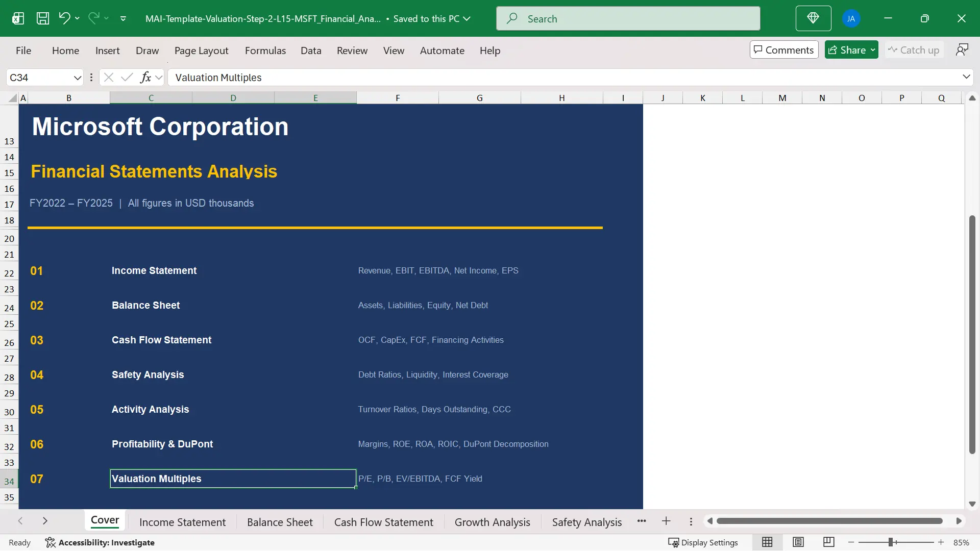The width and height of the screenshot is (980, 551).
Task: Open Insert Function fx dialog
Action: click(145, 78)
